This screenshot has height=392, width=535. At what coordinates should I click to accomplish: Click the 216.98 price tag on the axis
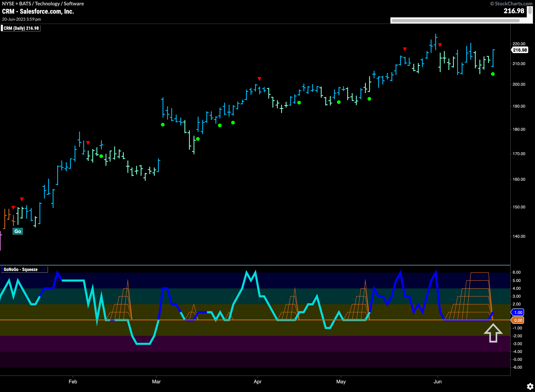[520, 50]
